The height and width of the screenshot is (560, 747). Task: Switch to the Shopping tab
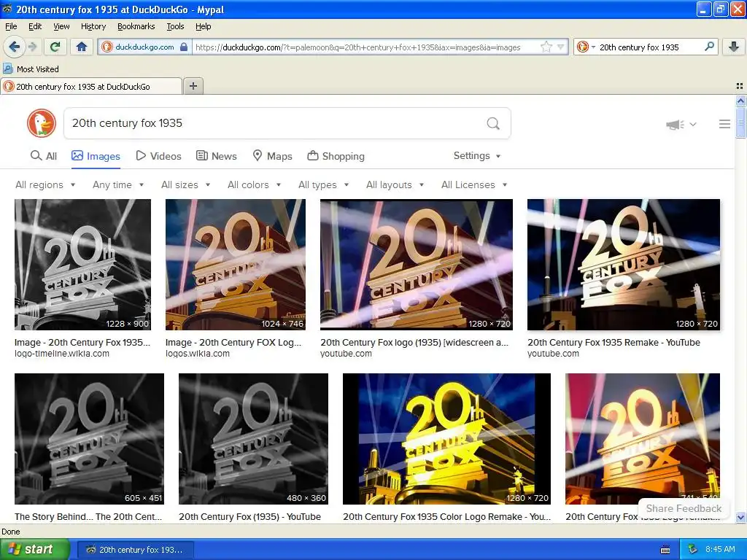(x=336, y=156)
